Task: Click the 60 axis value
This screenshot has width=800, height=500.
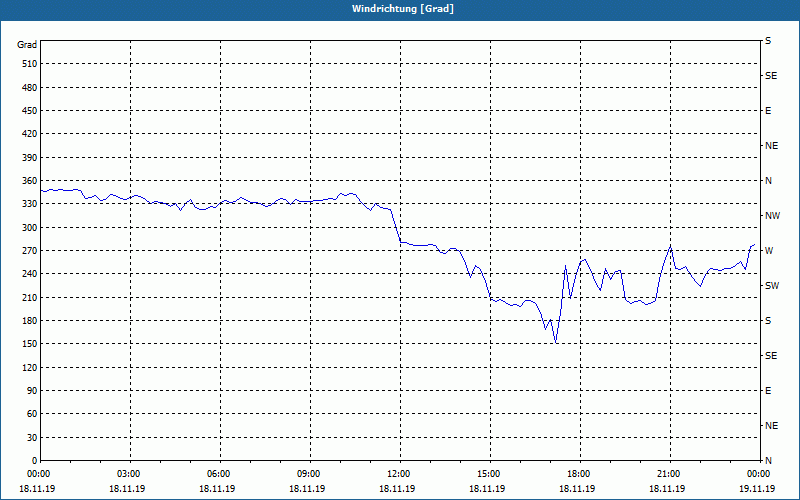Action: pos(32,414)
